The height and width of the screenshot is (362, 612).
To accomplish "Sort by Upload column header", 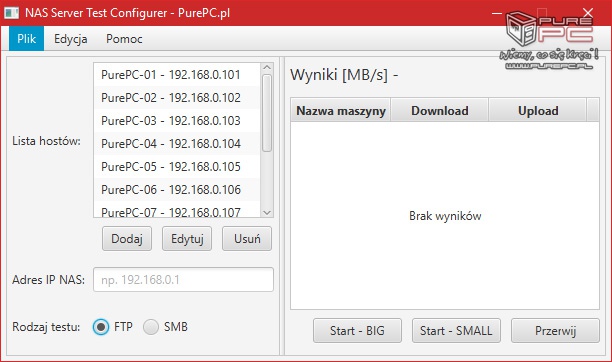I will [x=538, y=111].
